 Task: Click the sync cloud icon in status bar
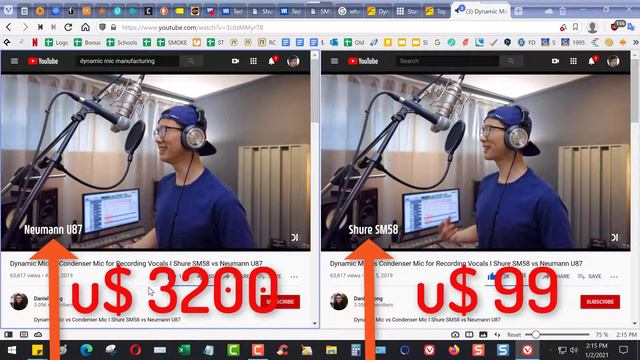[x=38, y=335]
